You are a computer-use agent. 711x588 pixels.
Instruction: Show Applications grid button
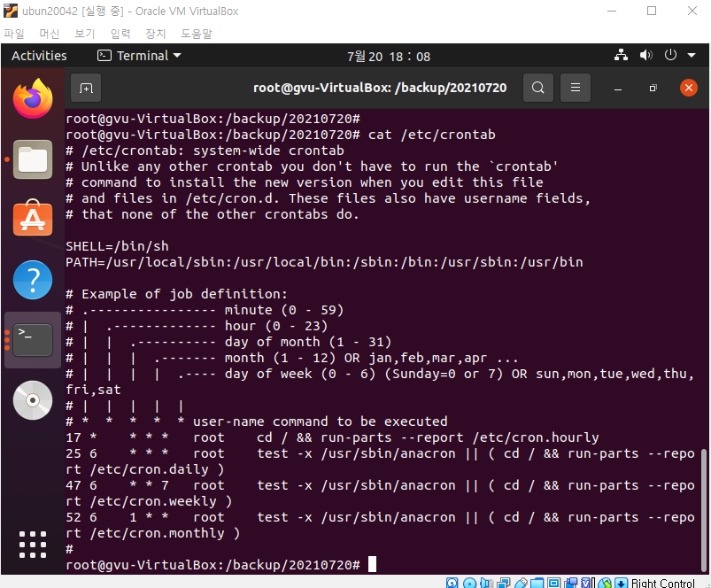pyautogui.click(x=33, y=544)
